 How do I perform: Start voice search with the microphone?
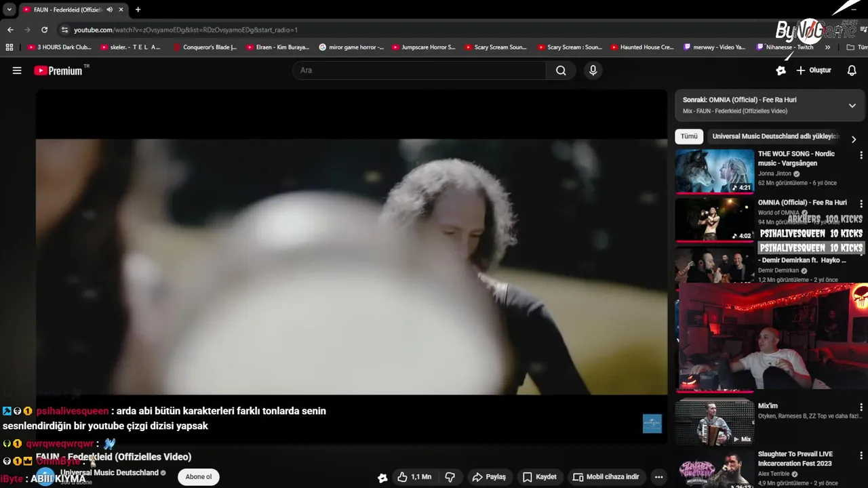pos(593,70)
